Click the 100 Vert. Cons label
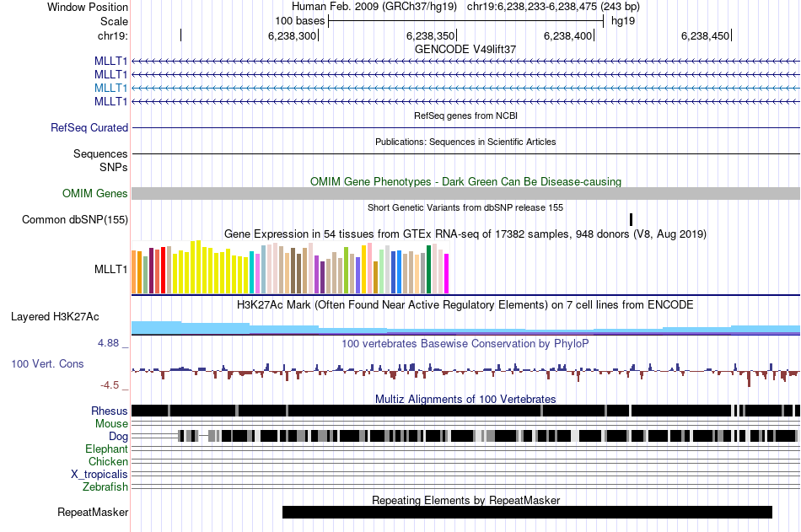Image resolution: width=801 pixels, height=532 pixels. (47, 364)
